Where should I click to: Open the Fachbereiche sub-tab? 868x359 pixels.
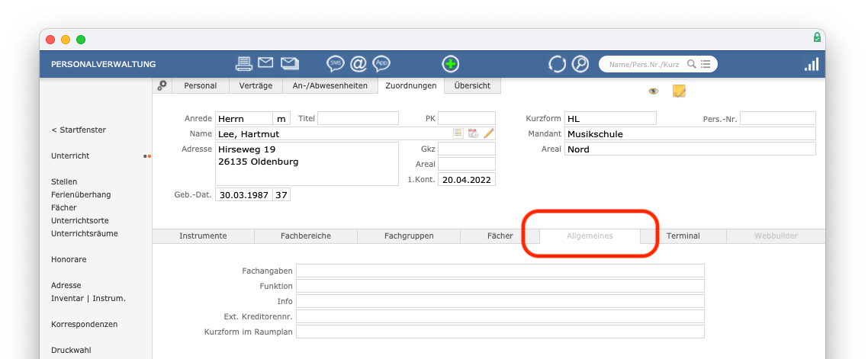306,236
